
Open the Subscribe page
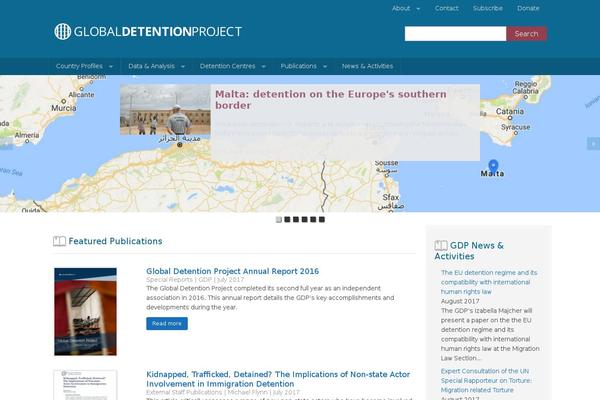pyautogui.click(x=488, y=8)
